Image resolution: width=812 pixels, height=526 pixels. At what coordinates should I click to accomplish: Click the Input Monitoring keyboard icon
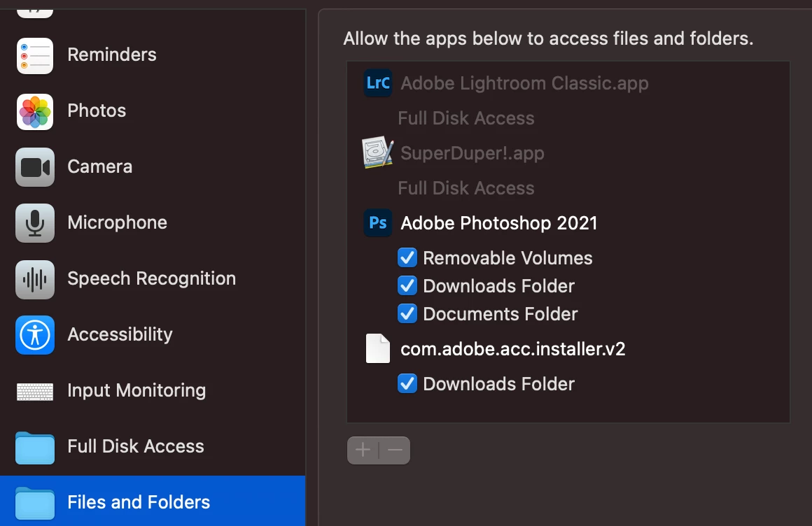[35, 392]
